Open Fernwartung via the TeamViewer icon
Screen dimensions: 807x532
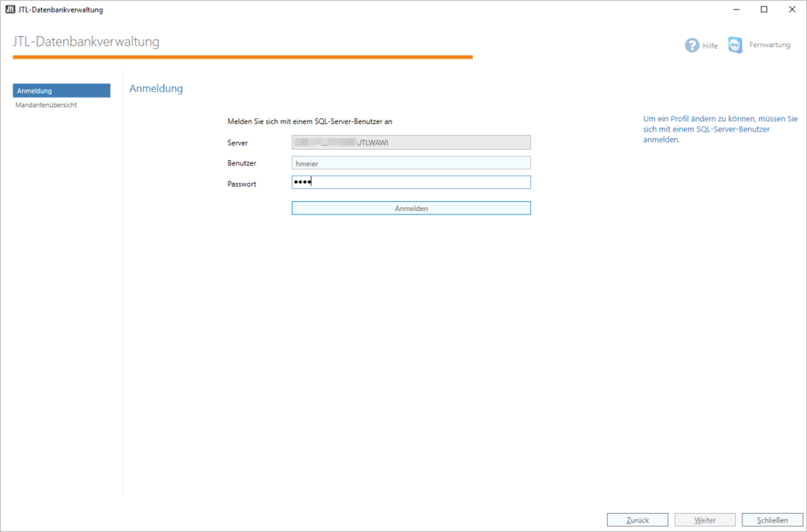tap(735, 45)
